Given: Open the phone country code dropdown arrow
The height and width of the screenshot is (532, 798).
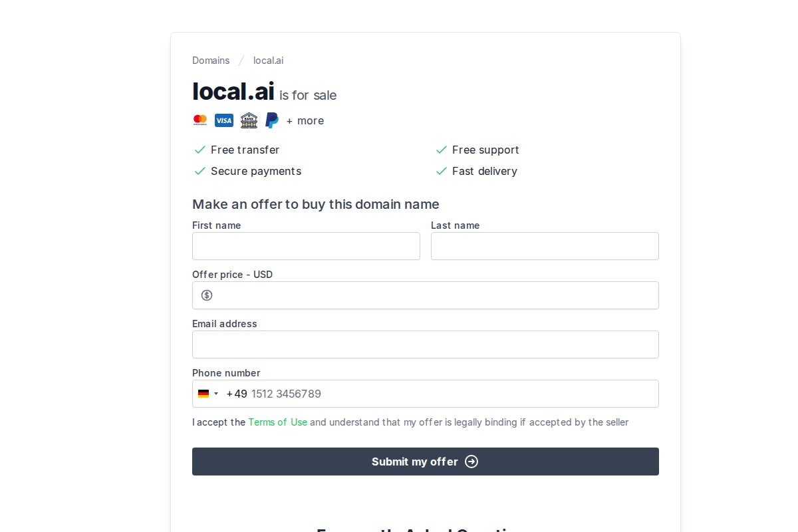Looking at the screenshot, I should point(216,394).
